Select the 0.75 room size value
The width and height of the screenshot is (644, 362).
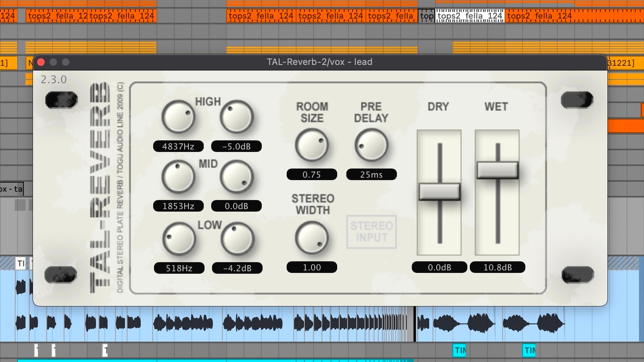pos(312,174)
